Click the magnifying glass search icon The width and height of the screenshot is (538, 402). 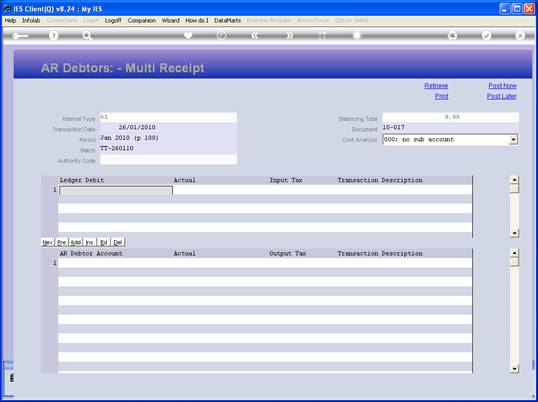point(87,35)
